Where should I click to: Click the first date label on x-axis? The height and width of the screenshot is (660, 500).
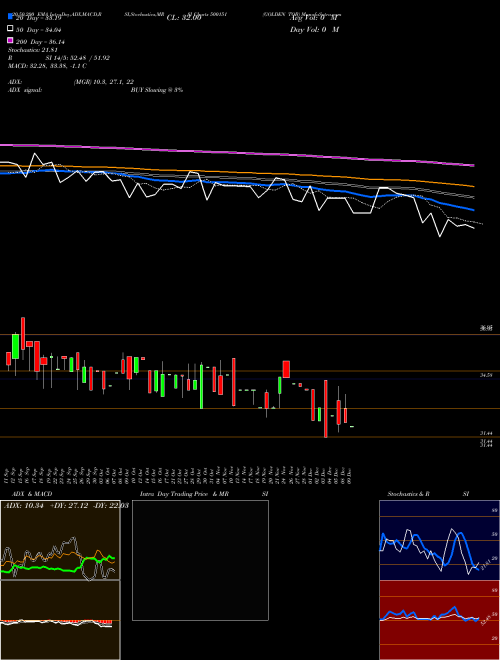coord(7,474)
